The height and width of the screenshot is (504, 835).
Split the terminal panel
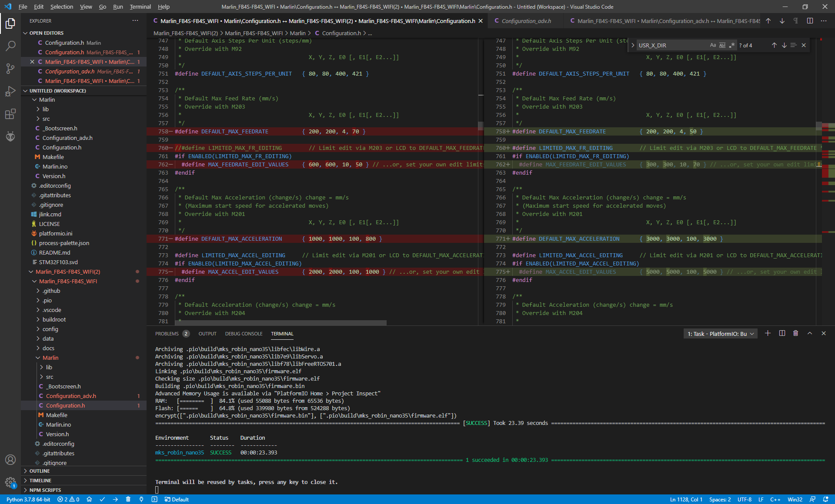click(x=782, y=333)
